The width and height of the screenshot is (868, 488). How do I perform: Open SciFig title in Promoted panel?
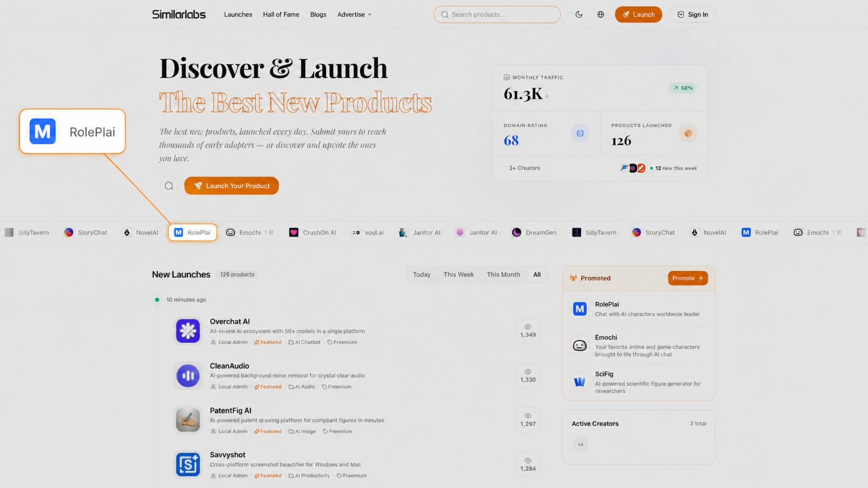604,374
